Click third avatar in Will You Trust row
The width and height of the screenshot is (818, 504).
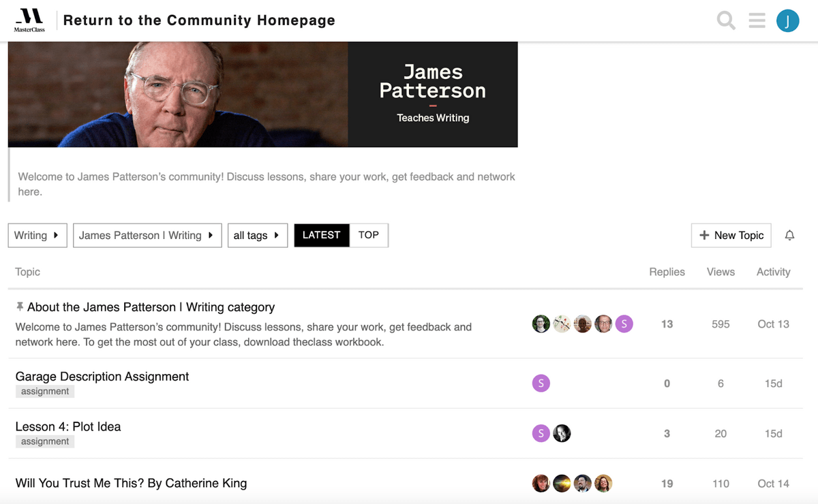(583, 484)
